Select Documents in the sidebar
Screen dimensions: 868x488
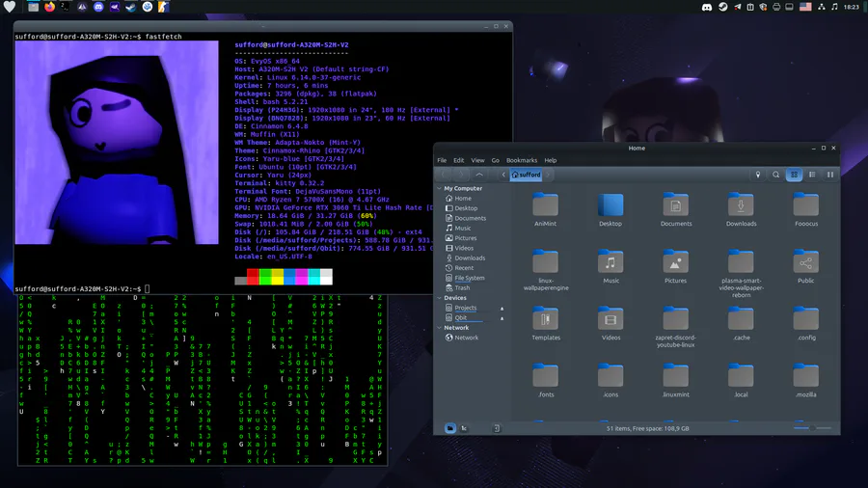point(471,219)
